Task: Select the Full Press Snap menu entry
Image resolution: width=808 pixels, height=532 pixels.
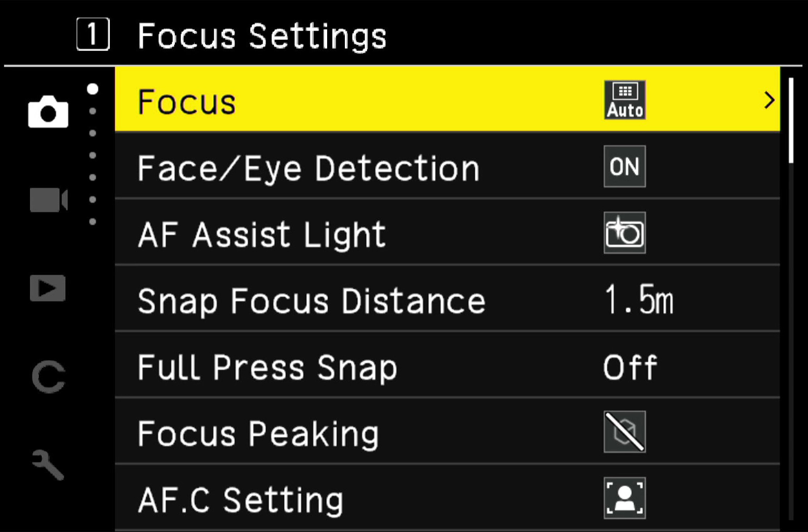Action: [x=447, y=366]
